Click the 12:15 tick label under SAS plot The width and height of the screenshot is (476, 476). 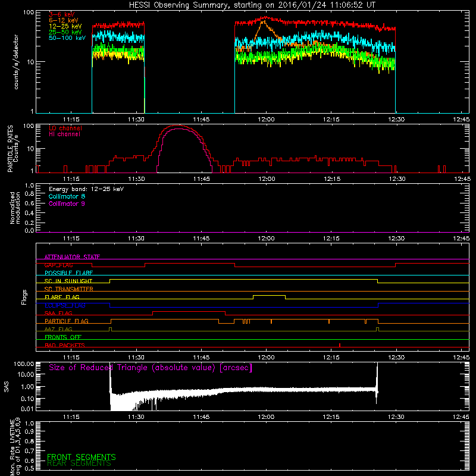tap(331, 417)
